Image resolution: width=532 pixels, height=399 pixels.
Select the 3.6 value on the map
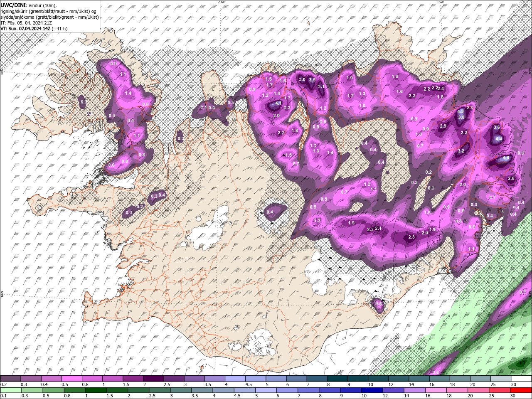(496, 128)
